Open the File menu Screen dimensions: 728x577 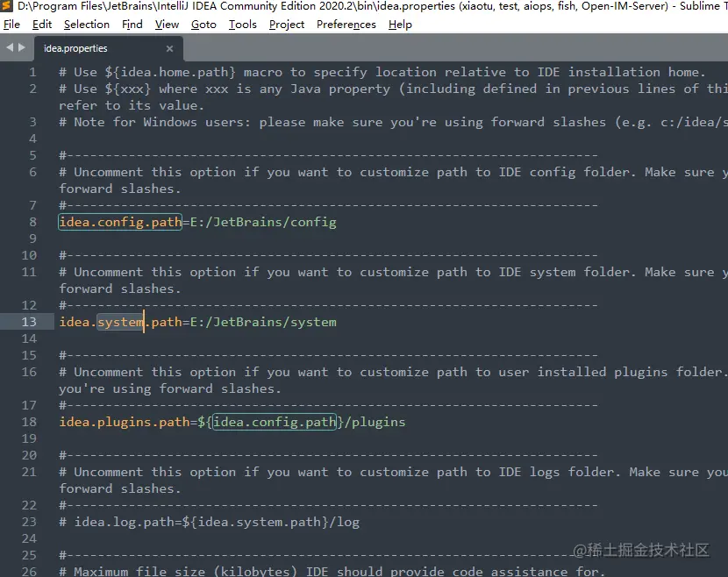tap(13, 24)
